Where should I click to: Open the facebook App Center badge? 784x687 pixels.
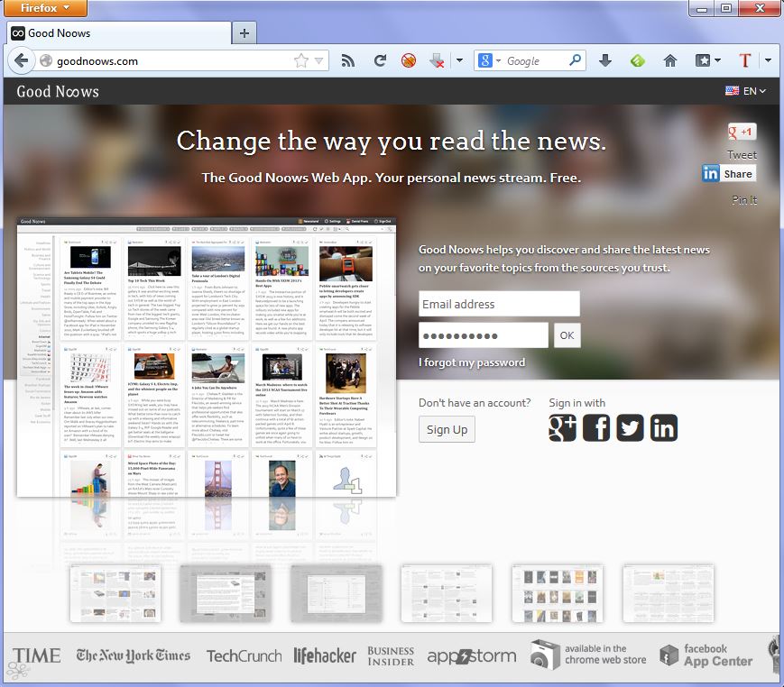point(706,655)
